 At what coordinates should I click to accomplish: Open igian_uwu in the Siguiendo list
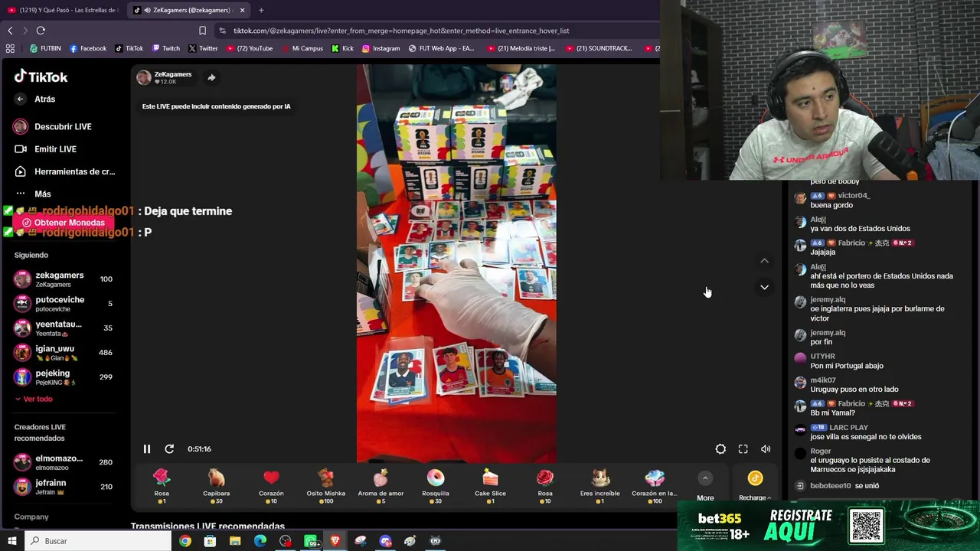click(63, 353)
